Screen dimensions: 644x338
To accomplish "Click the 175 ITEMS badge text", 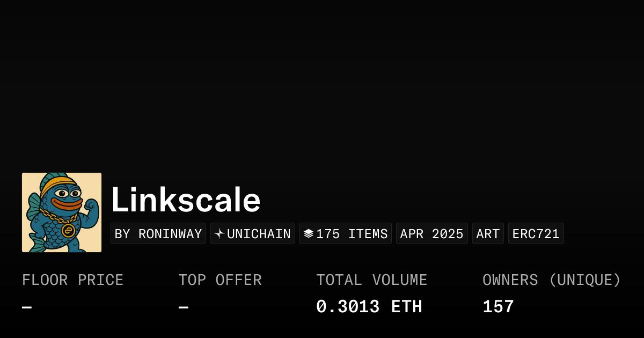I will click(352, 234).
